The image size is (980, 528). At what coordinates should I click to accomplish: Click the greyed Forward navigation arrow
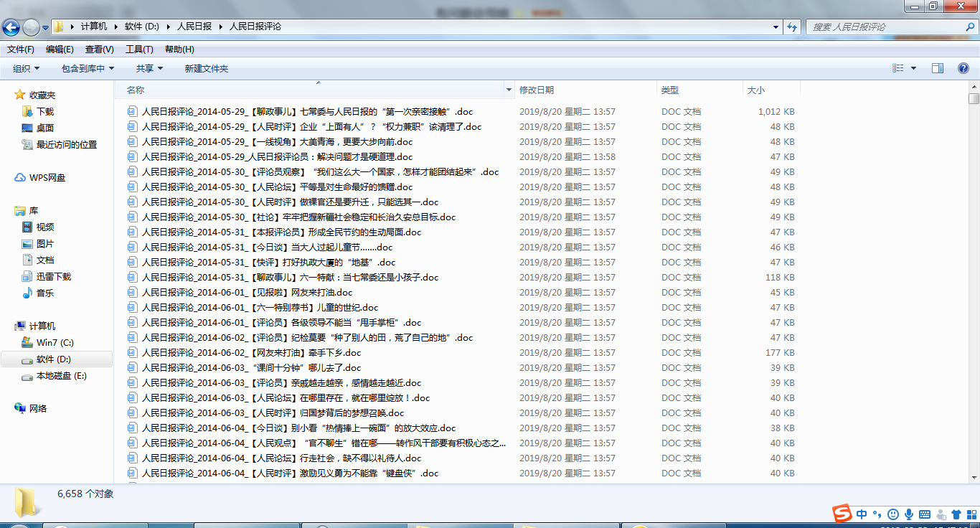31,27
